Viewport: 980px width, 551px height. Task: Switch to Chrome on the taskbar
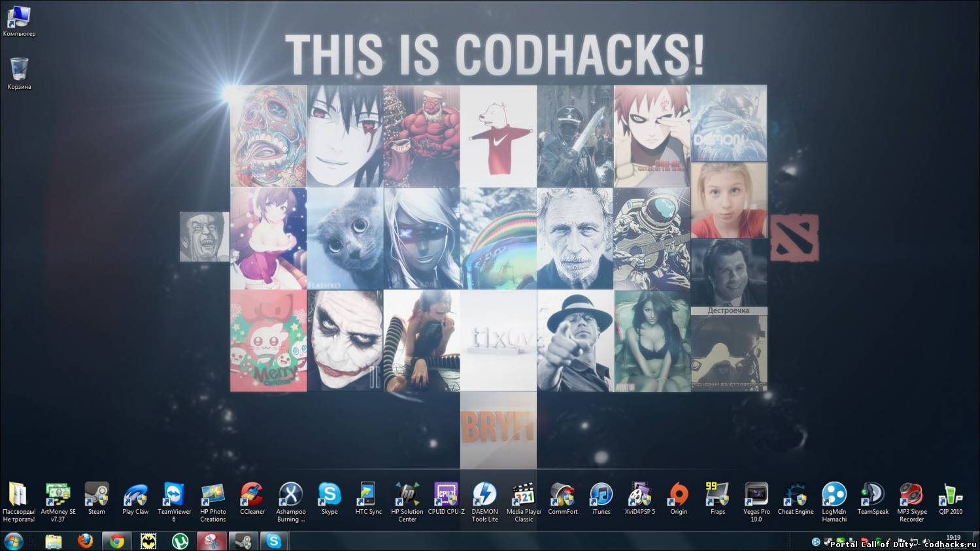click(117, 541)
